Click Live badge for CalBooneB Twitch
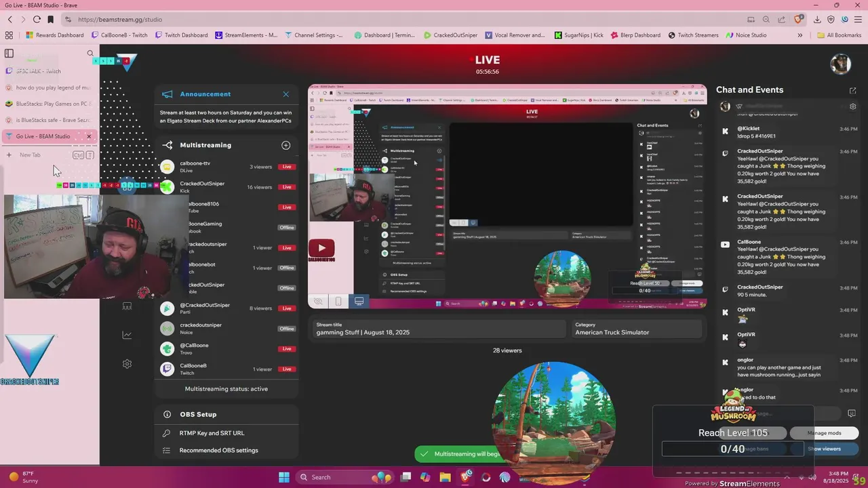The height and width of the screenshot is (488, 868). (287, 369)
